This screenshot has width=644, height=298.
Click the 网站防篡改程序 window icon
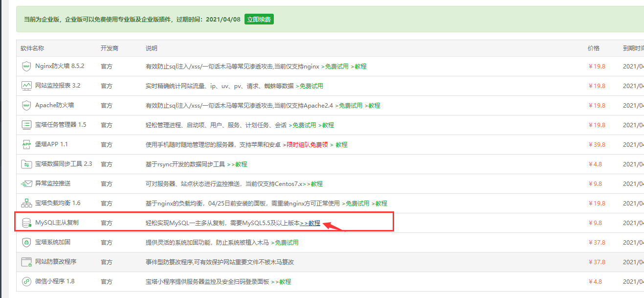(26, 262)
